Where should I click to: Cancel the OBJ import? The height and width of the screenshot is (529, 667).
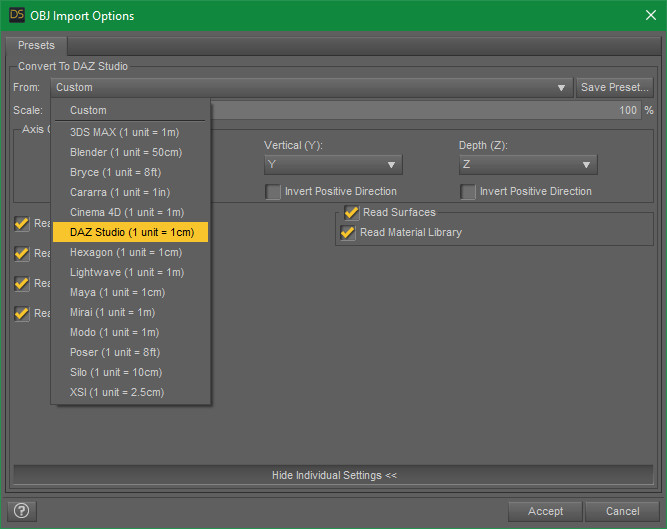pyautogui.click(x=622, y=511)
